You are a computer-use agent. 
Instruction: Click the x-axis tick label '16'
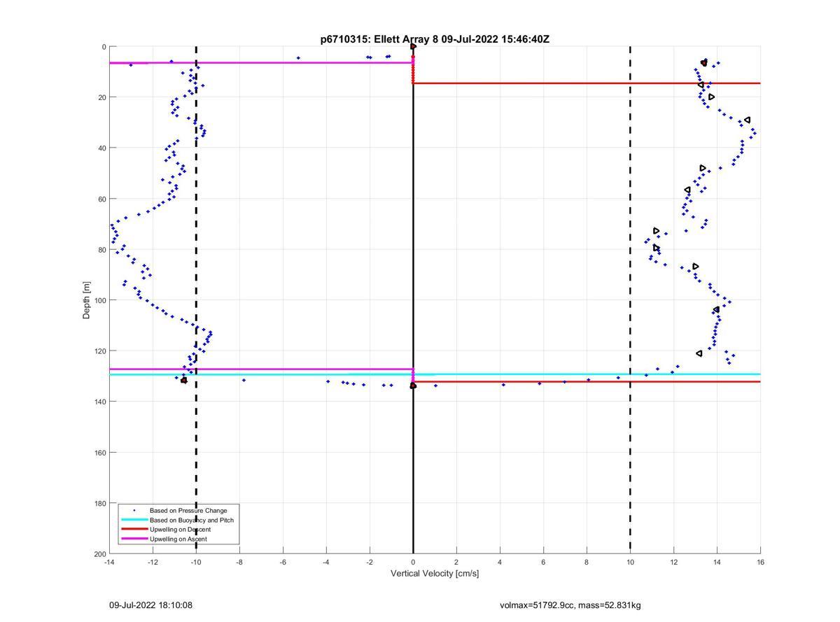click(x=760, y=562)
